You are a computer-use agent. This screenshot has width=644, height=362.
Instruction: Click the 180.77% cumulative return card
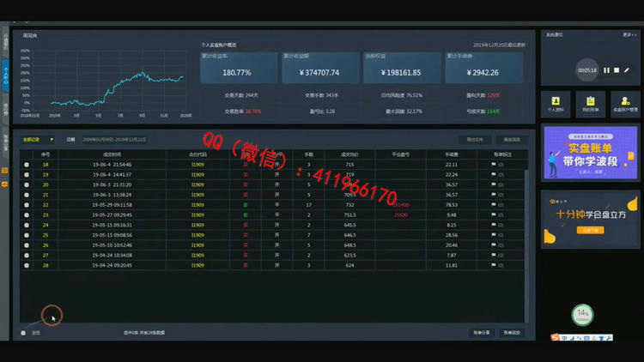238,68
